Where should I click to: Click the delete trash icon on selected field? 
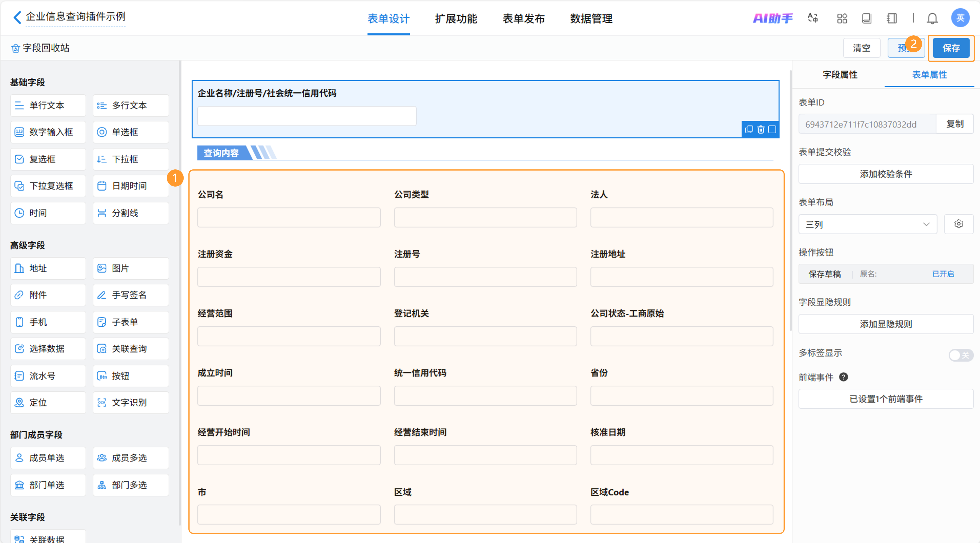760,130
